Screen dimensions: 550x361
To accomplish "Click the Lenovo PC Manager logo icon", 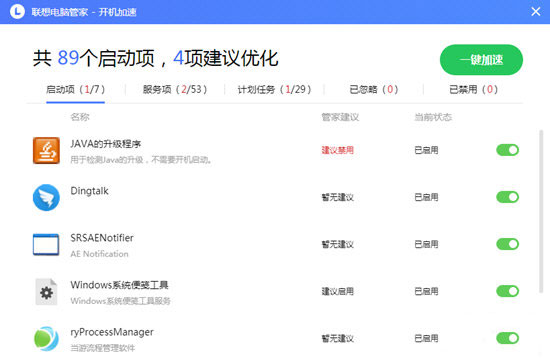I will 17,12.
